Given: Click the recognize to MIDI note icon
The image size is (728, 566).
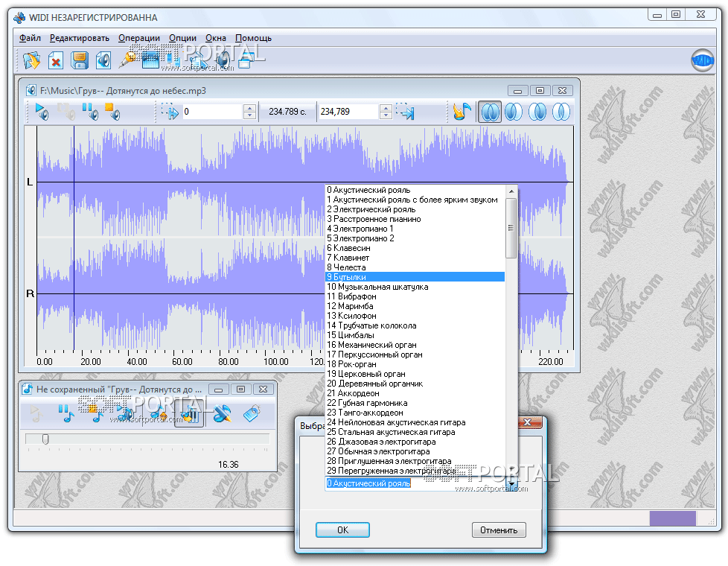Looking at the screenshot, I should pos(461,112).
